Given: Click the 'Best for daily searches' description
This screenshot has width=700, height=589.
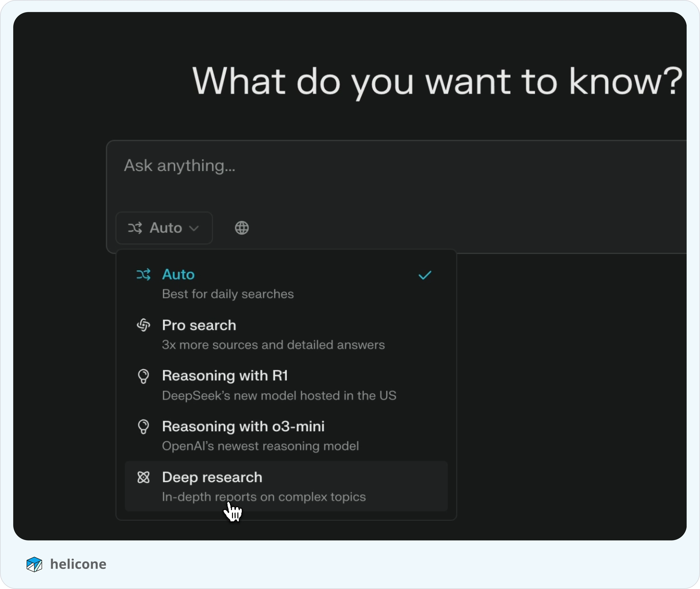Looking at the screenshot, I should click(x=228, y=294).
